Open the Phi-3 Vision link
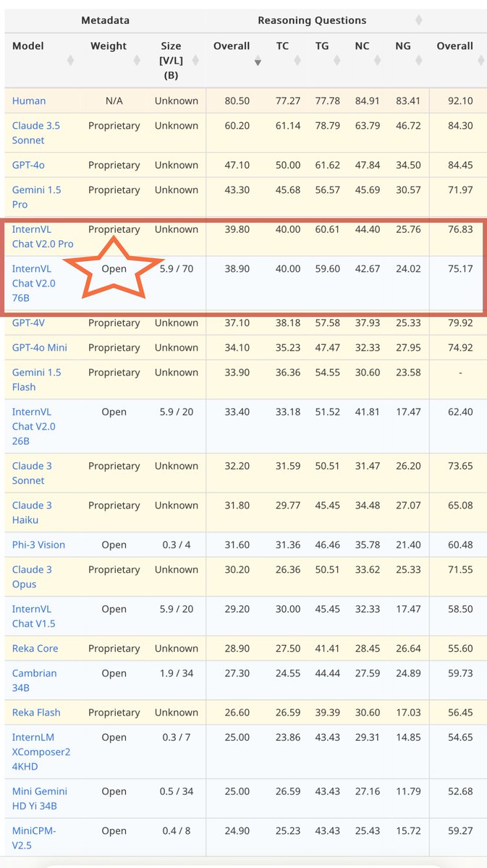This screenshot has height=868, width=487. (x=38, y=545)
